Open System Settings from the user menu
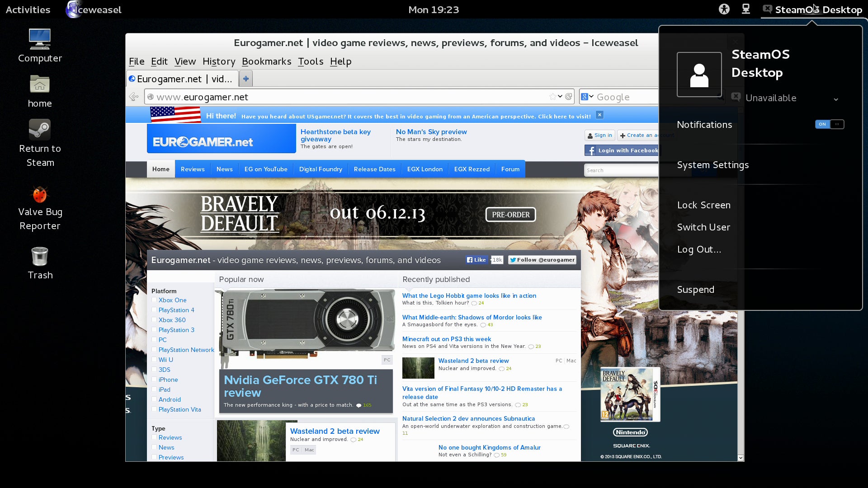868x488 pixels. 713,165
